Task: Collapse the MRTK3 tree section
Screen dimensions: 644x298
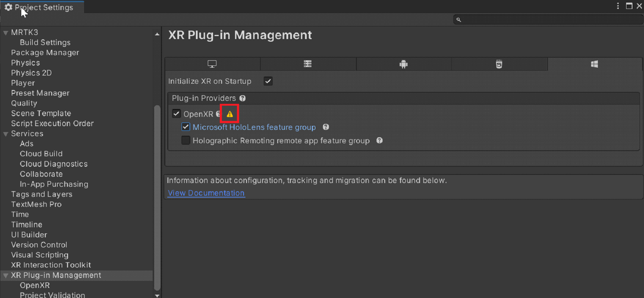Action: pyautogui.click(x=6, y=33)
